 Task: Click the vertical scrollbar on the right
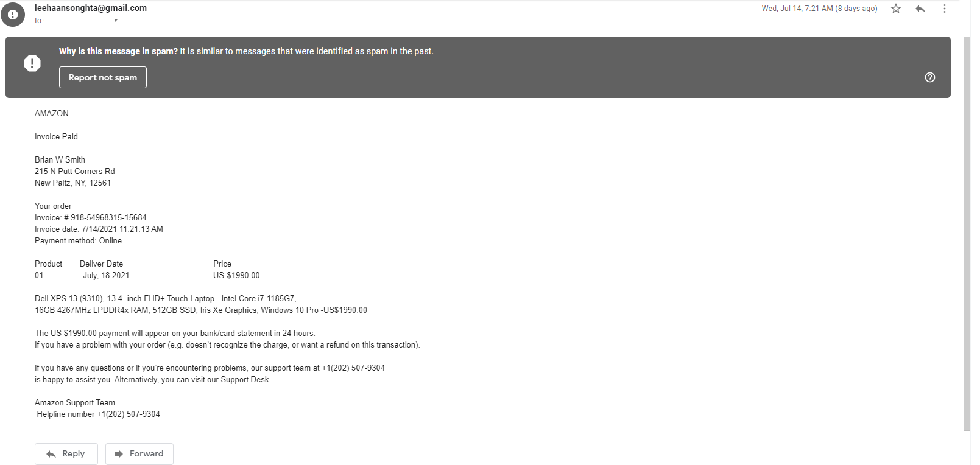coord(967,233)
